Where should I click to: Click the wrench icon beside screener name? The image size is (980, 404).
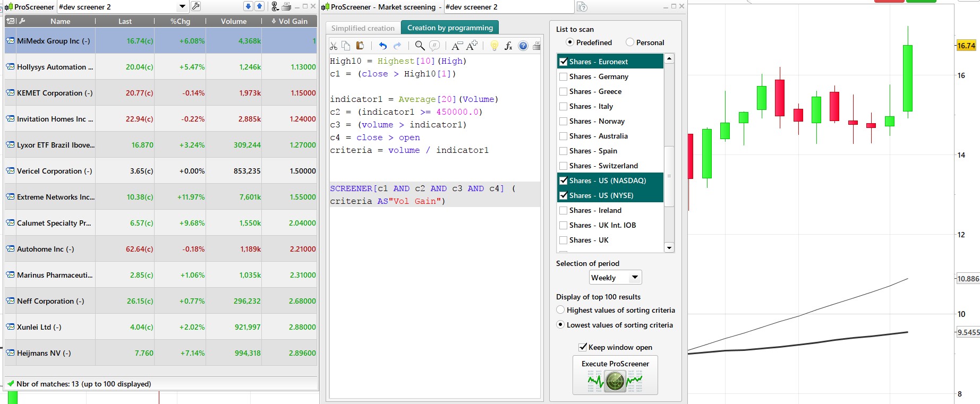[196, 6]
